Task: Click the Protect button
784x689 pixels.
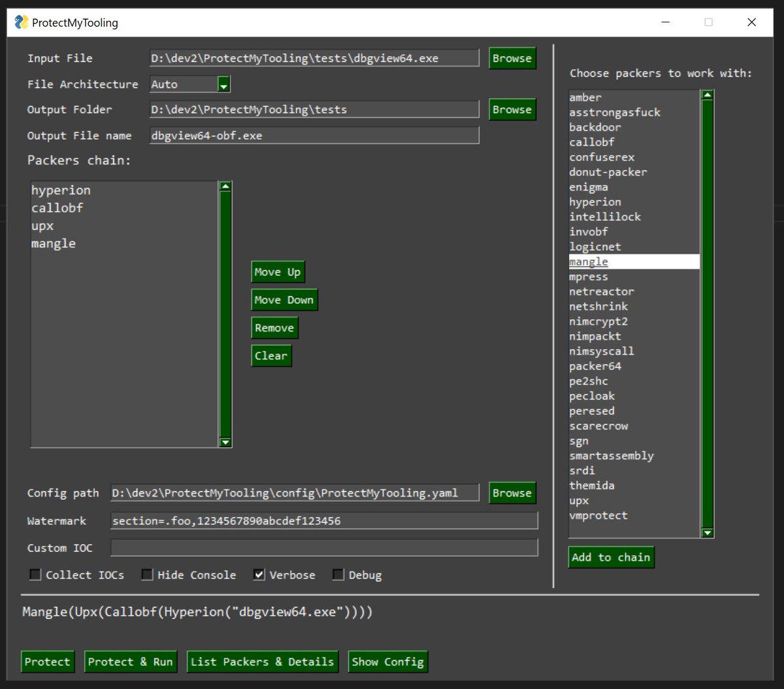Action: 47,662
